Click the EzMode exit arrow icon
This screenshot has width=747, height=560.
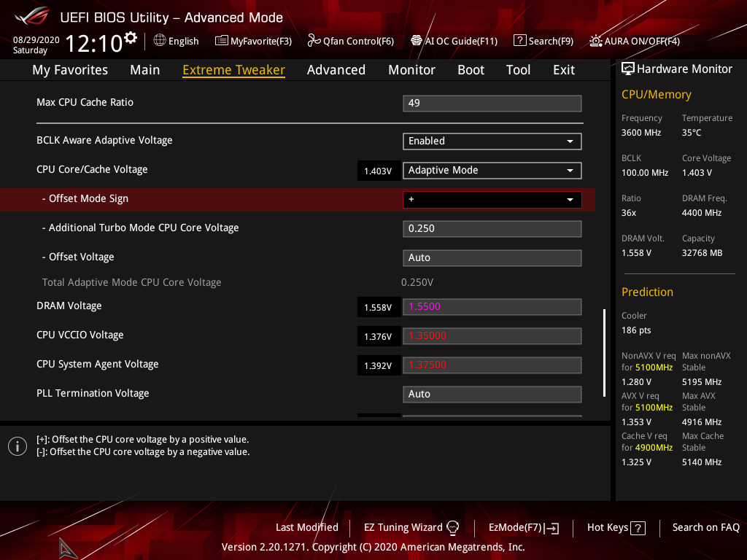(552, 528)
